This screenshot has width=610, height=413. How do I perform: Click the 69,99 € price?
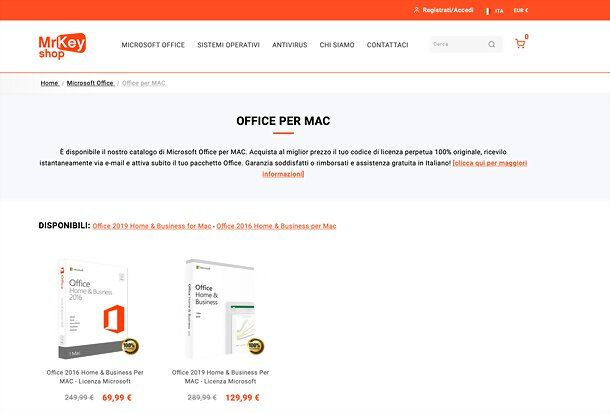coord(117,397)
